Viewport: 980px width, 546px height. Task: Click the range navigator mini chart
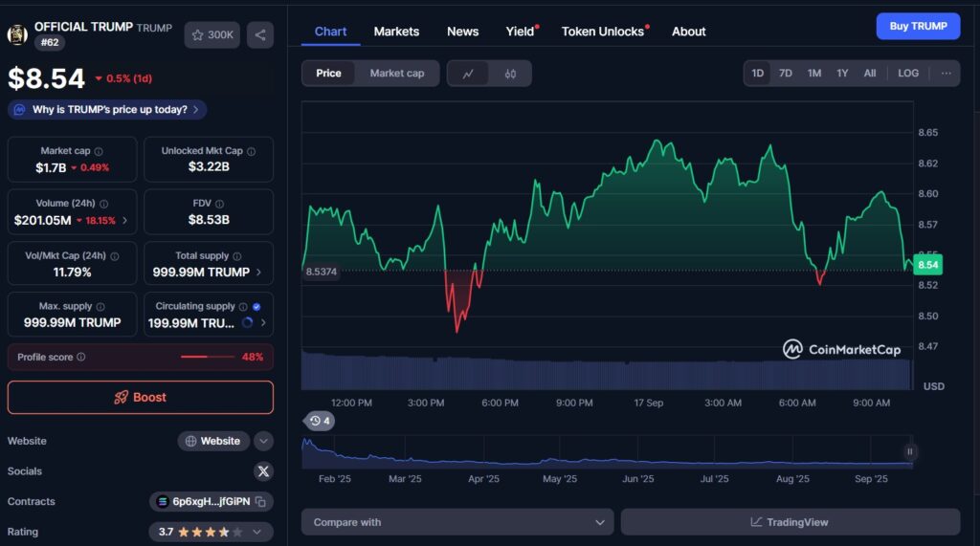607,452
